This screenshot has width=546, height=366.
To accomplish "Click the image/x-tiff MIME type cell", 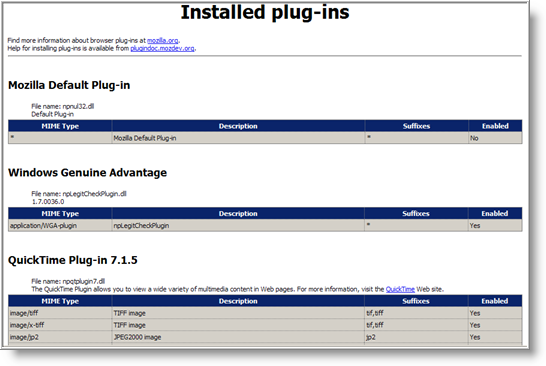I will tap(60, 325).
